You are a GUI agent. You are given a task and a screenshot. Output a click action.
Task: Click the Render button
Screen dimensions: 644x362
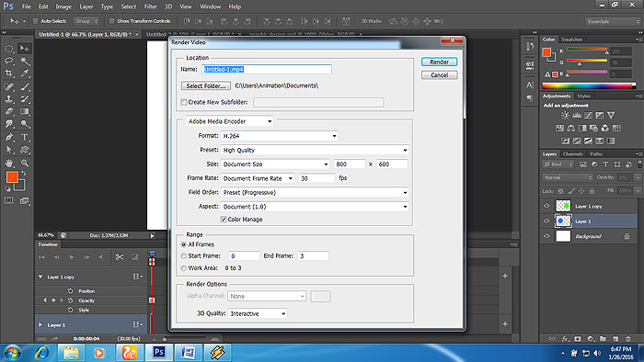click(439, 62)
